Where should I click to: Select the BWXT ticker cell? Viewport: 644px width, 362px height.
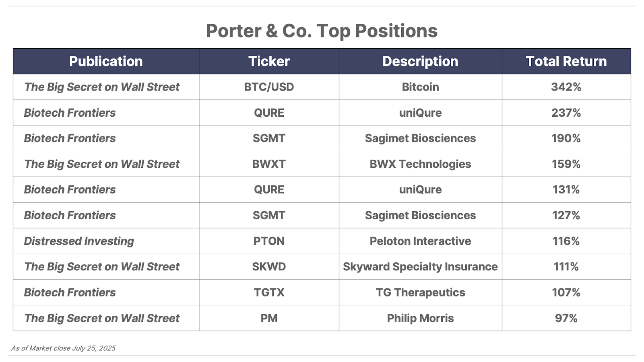tap(269, 164)
